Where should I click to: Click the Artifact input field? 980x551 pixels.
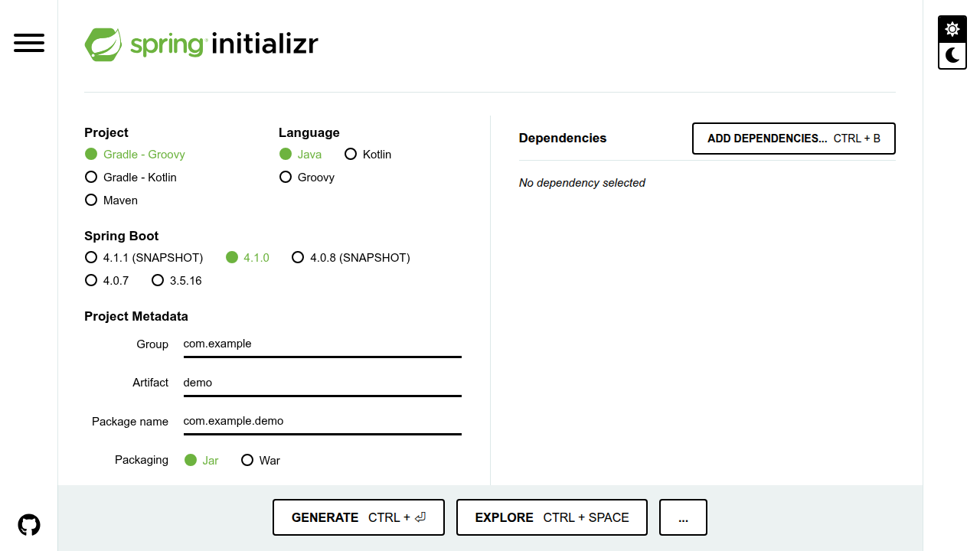click(x=322, y=383)
